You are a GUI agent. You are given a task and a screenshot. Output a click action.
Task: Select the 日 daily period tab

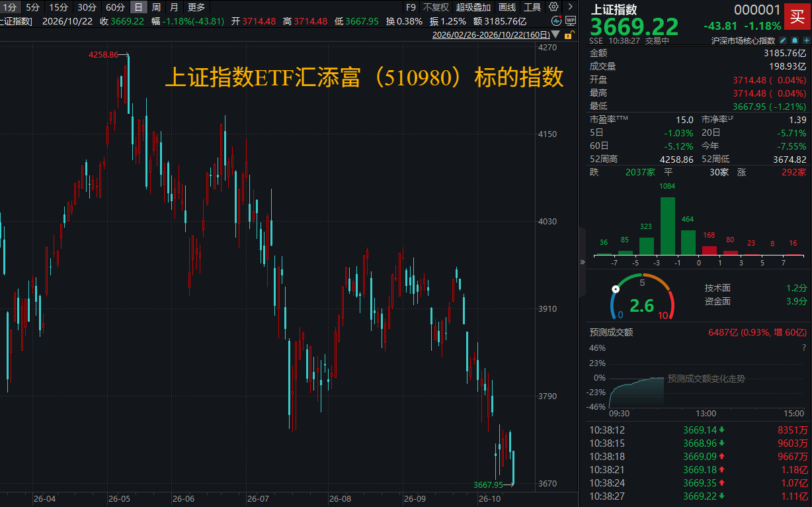coord(138,7)
